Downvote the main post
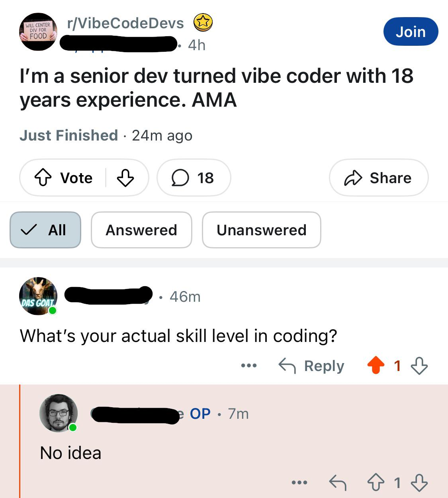The width and height of the screenshot is (448, 498). point(125,178)
